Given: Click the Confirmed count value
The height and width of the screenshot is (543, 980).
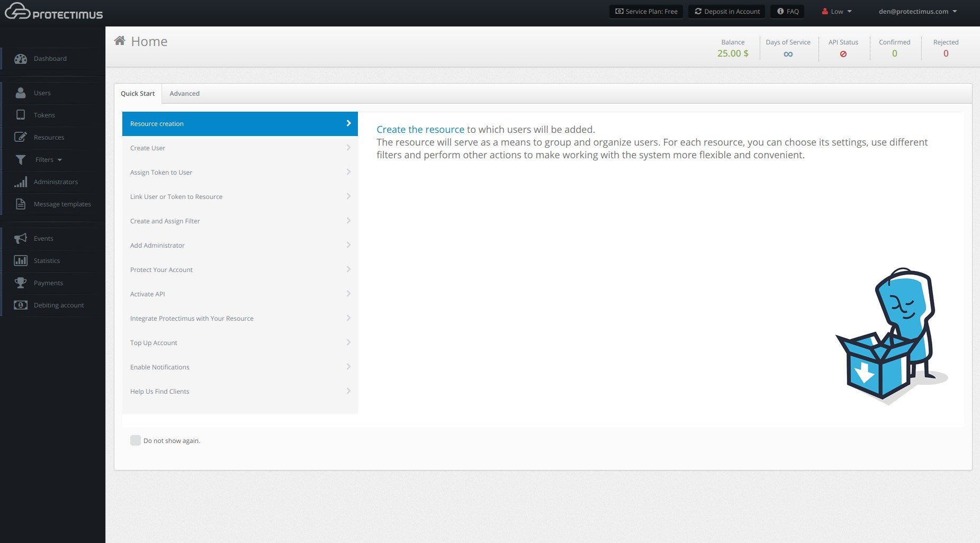Looking at the screenshot, I should (895, 53).
